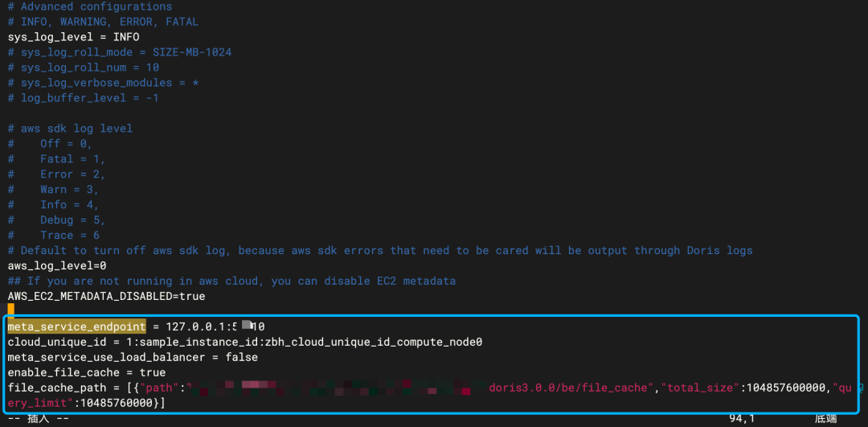This screenshot has height=427, width=868.
Task: Click the meta_service_use_load_balancer false value
Action: (x=241, y=357)
